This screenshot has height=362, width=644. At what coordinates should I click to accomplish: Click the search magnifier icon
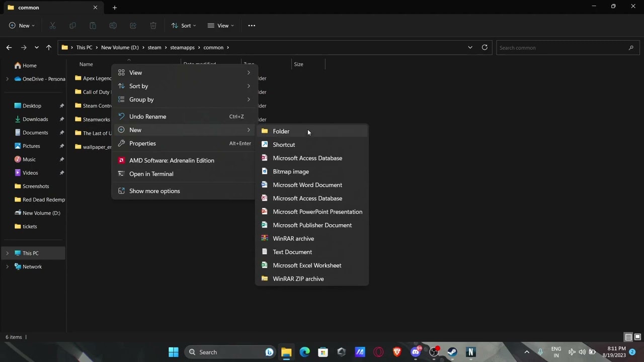tap(631, 48)
